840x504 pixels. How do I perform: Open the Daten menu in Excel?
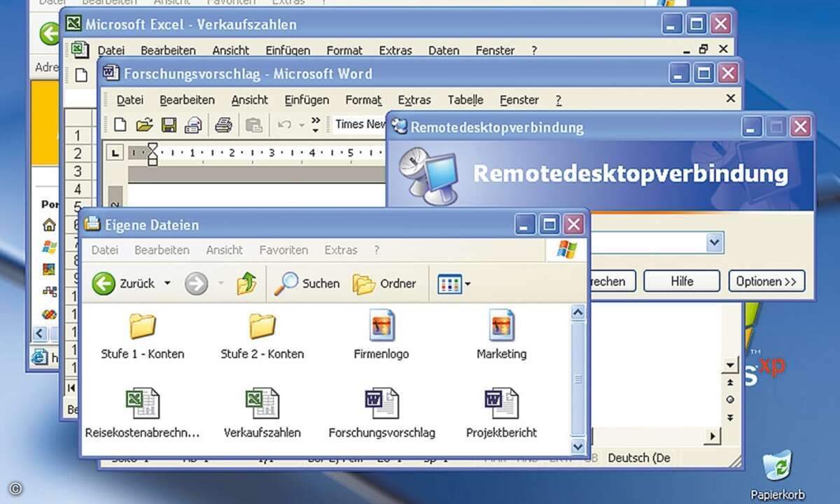(444, 50)
